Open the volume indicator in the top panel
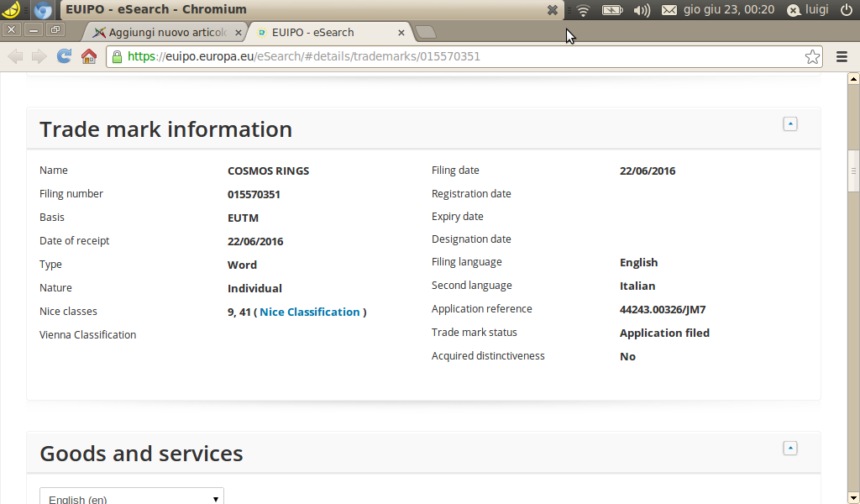The height and width of the screenshot is (504, 860). [x=641, y=10]
